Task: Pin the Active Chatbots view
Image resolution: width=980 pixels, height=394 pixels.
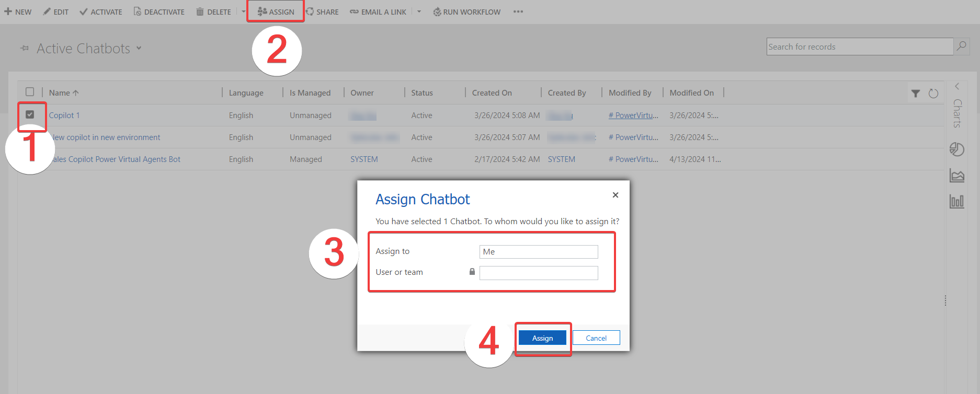Action: 25,48
